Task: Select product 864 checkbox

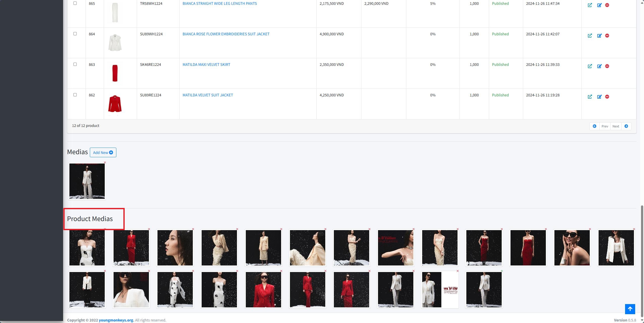Action: pos(75,34)
